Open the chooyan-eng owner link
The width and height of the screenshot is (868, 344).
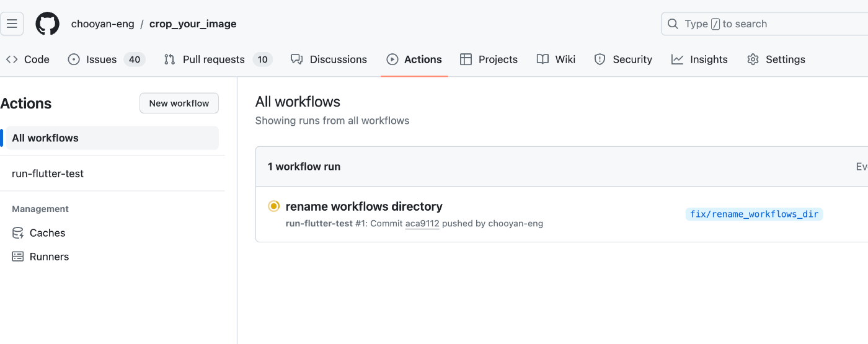(x=103, y=24)
